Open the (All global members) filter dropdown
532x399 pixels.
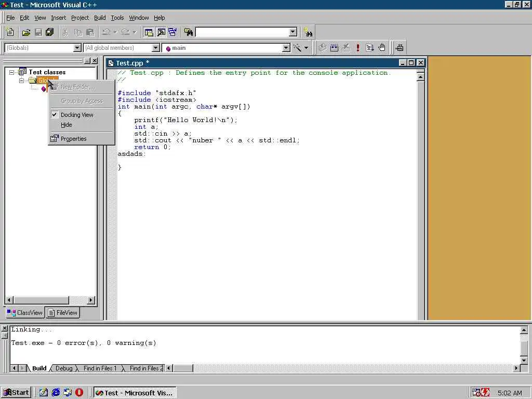156,48
